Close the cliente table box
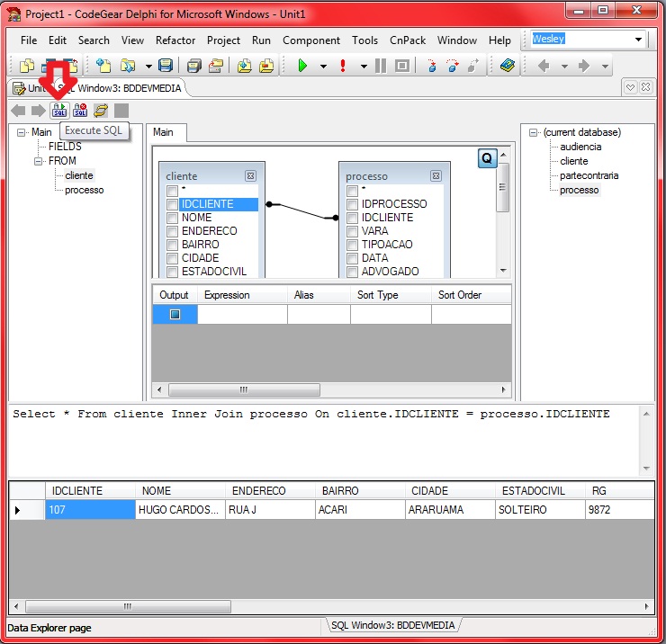Viewport: 666px width, 644px height. coord(250,176)
